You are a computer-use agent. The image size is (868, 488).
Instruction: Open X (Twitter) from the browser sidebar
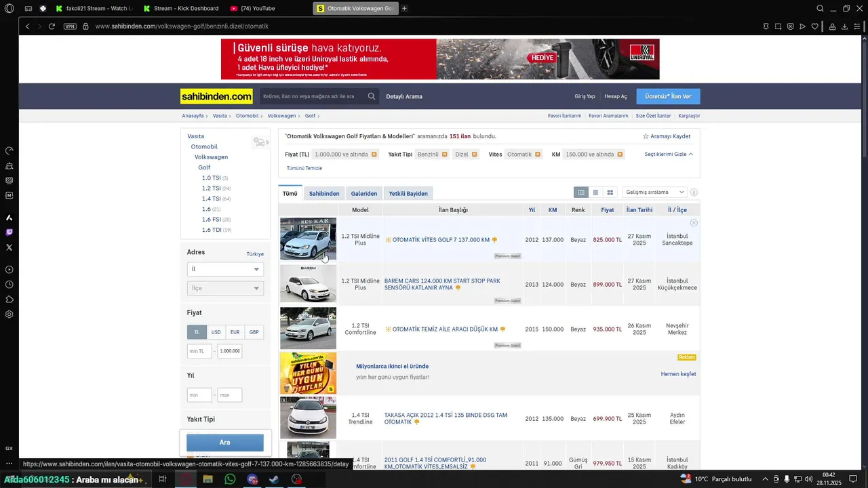pyautogui.click(x=9, y=247)
